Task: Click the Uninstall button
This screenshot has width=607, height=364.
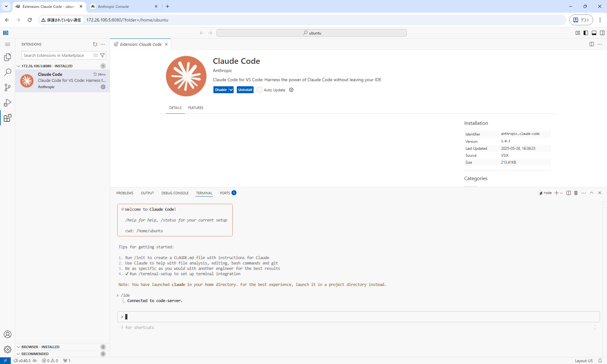Action: click(x=245, y=90)
